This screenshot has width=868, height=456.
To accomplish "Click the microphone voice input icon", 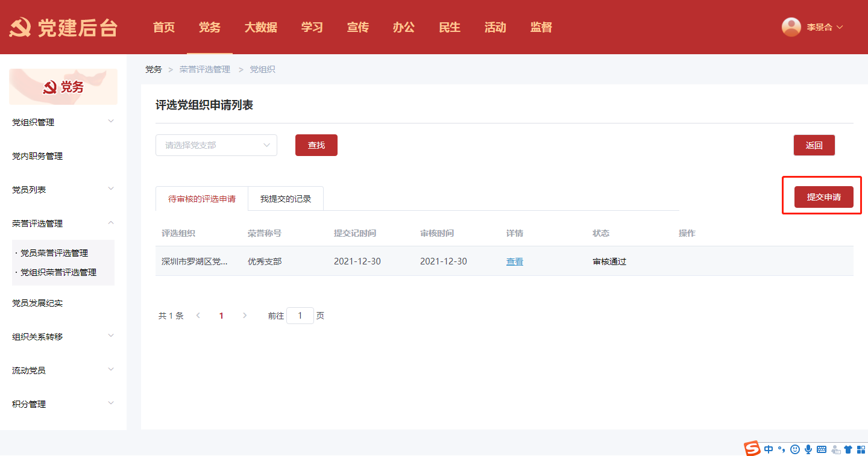I will pos(808,449).
